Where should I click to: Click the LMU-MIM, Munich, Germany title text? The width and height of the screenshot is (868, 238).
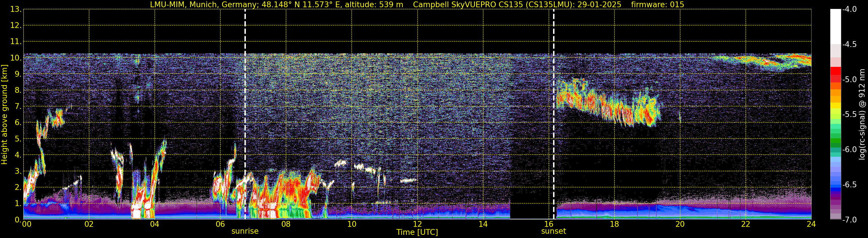pyautogui.click(x=204, y=4)
